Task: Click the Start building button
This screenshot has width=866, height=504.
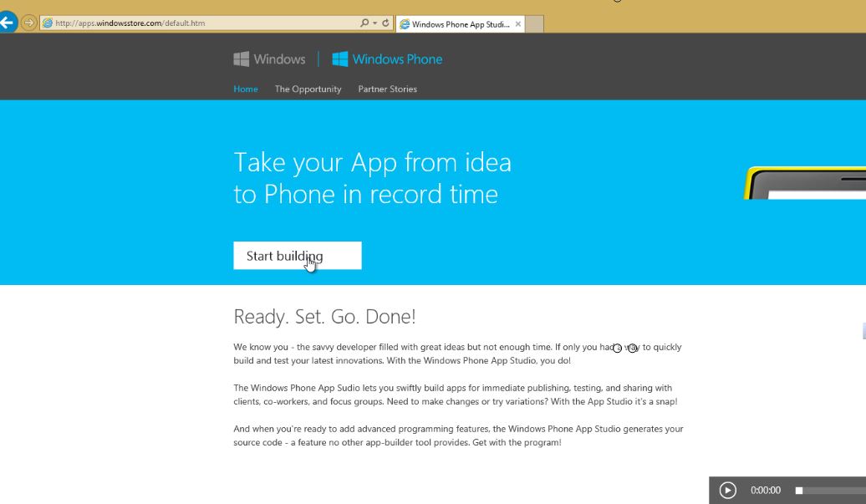Action: (298, 256)
